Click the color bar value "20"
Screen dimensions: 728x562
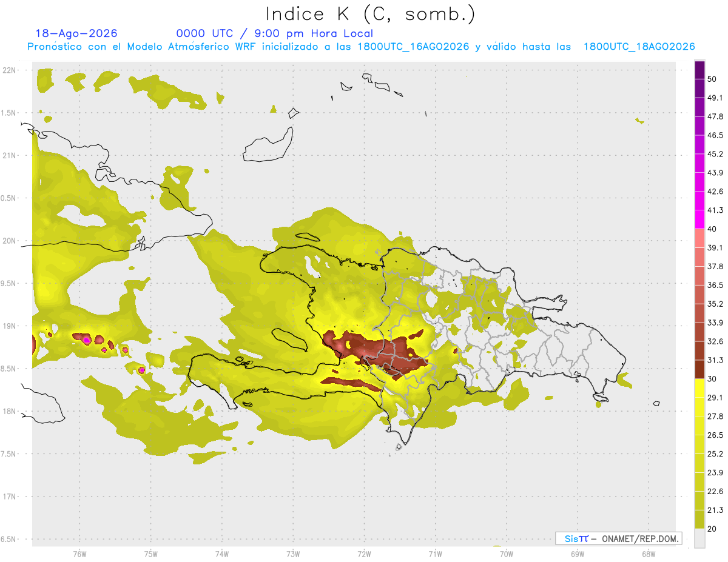[713, 529]
